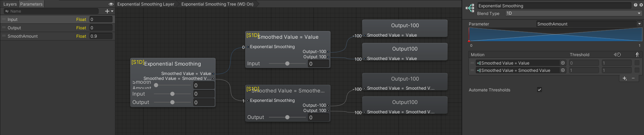Click threshold field of 'Smoothed Value = Value' row

[x=584, y=63]
